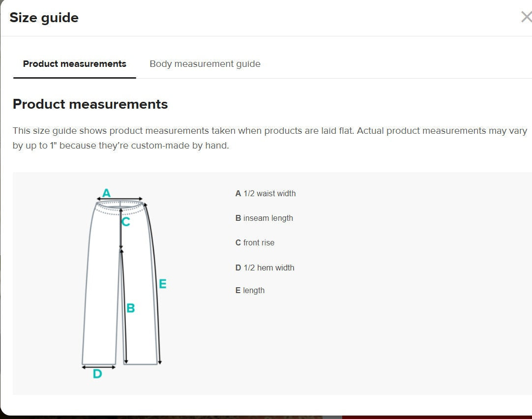The width and height of the screenshot is (532, 419).
Task: Close the Size guide dialog
Action: tap(526, 17)
